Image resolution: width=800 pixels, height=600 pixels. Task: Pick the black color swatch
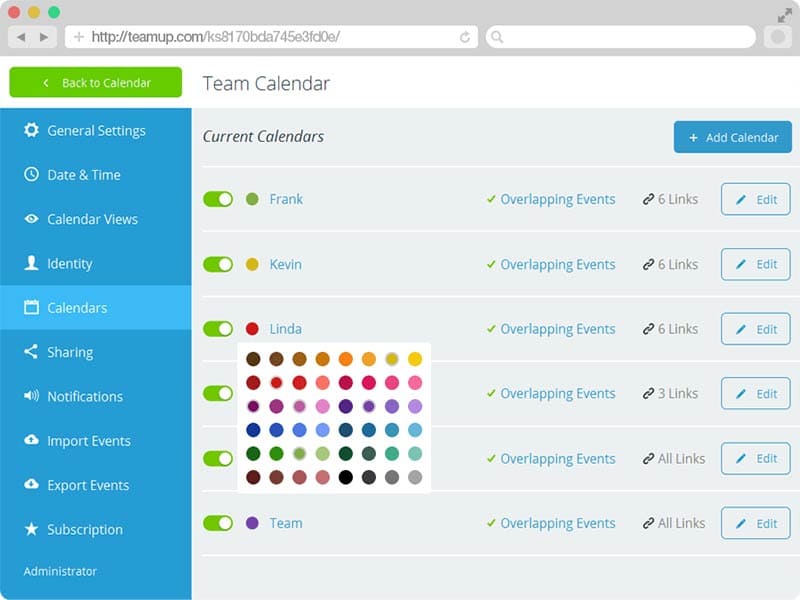pyautogui.click(x=345, y=477)
